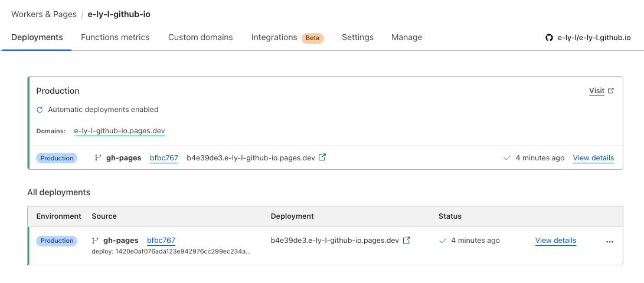Image resolution: width=644 pixels, height=283 pixels.
Task: Click View details in All deployments table
Action: (555, 241)
